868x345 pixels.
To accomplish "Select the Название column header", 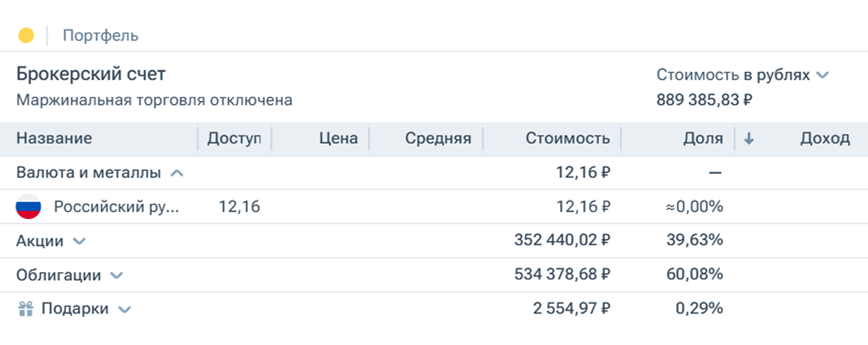I will (x=54, y=138).
